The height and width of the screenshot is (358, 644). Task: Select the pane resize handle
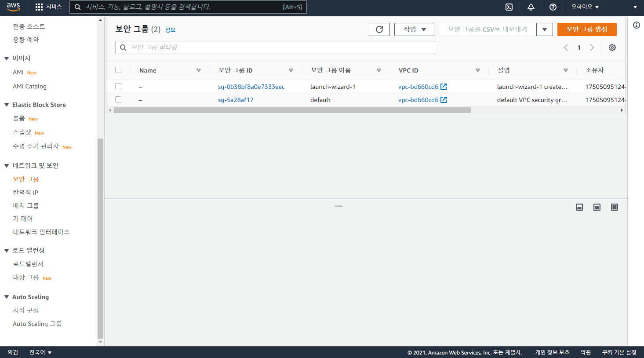pos(338,206)
